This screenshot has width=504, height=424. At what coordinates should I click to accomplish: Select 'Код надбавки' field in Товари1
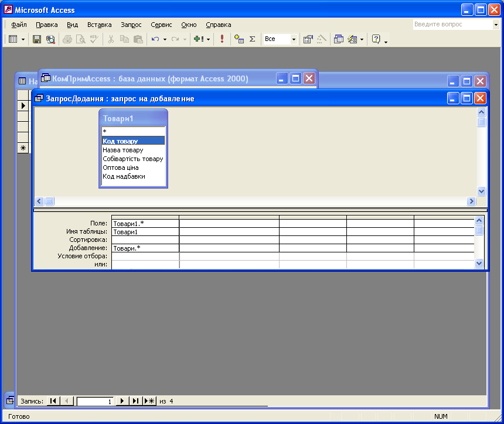[133, 176]
